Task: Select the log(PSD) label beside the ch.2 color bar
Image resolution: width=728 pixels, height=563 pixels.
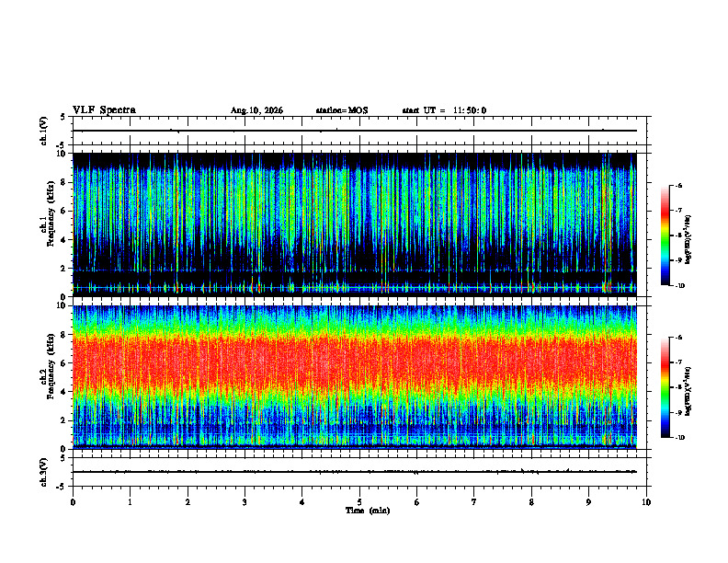Action: coord(688,392)
